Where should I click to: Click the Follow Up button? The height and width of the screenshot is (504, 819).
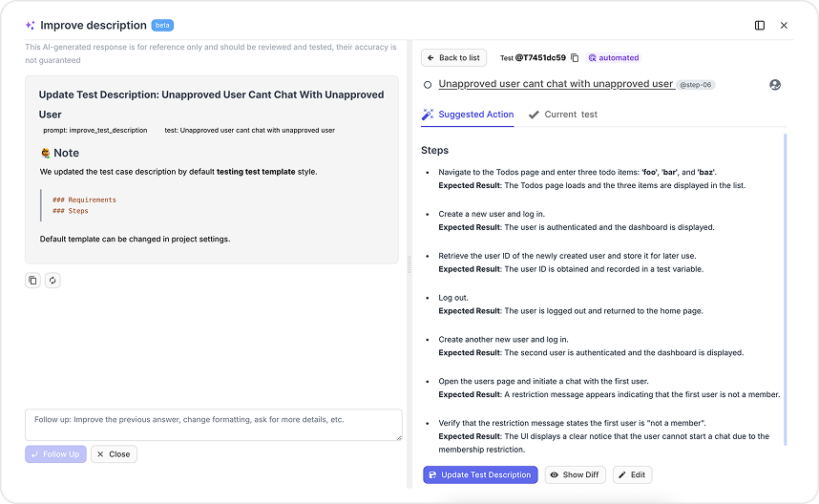(55, 454)
